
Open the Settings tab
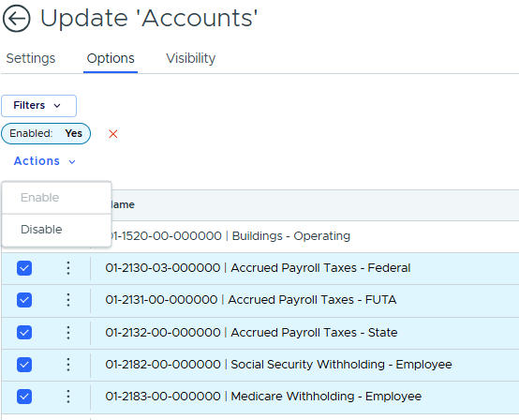coord(31,58)
